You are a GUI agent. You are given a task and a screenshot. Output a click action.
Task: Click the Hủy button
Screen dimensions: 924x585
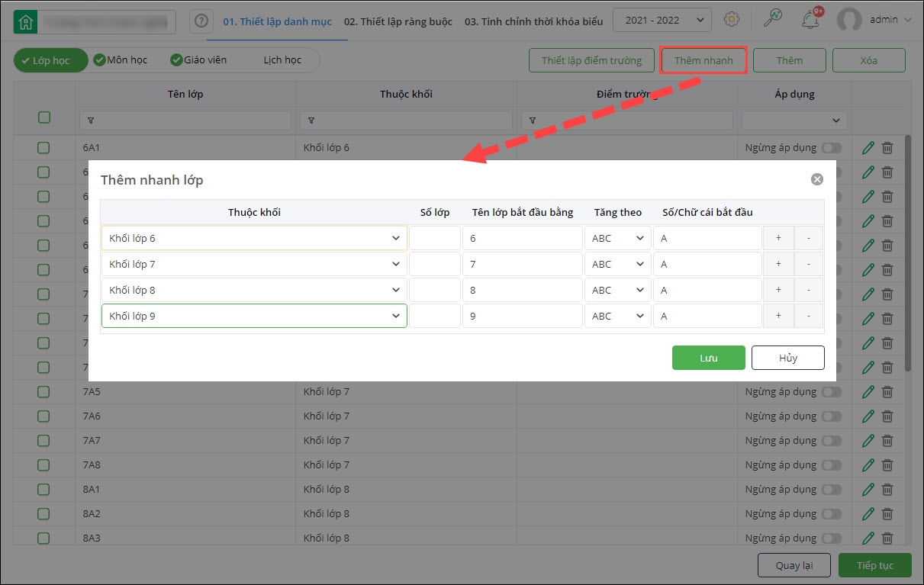click(x=787, y=358)
